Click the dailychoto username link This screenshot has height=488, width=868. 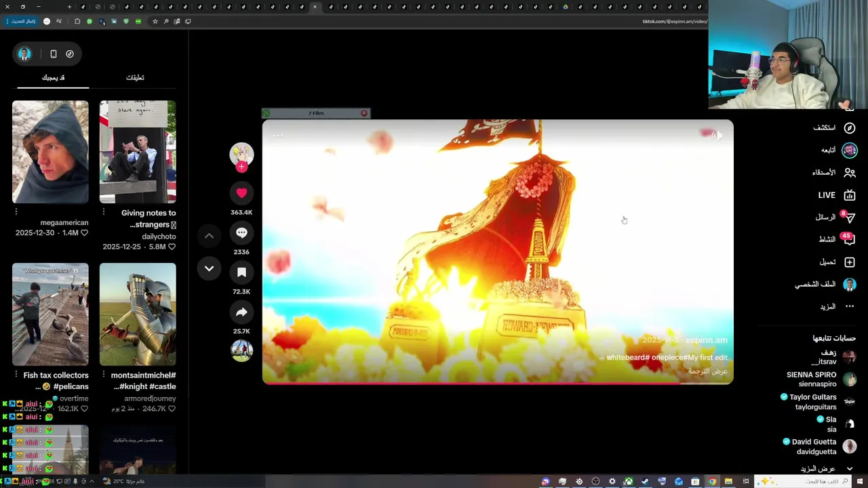(x=159, y=237)
